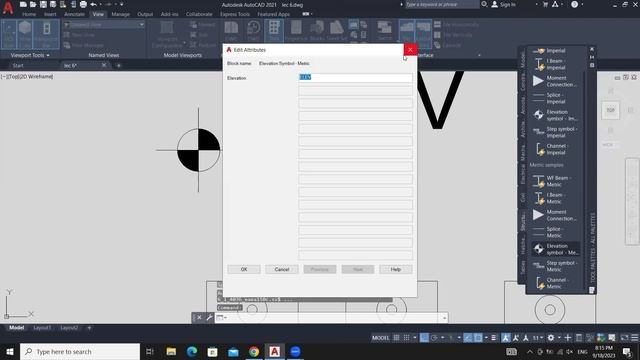Switch to the Layout1 tab
Screen dimensions: 640x360
(42, 328)
